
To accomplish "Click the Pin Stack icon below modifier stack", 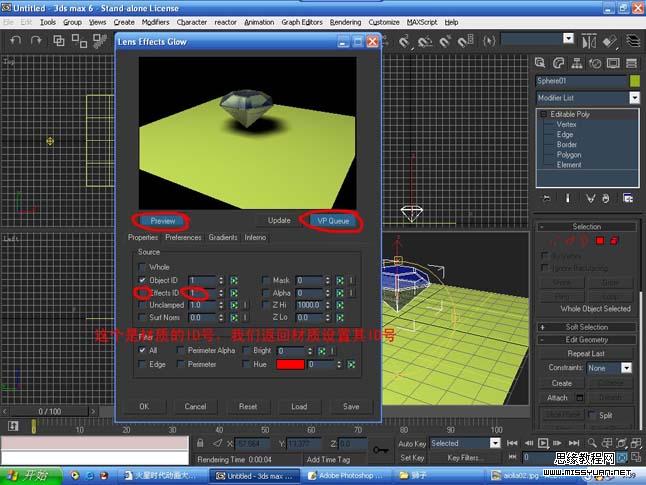I will pyautogui.click(x=546, y=198).
